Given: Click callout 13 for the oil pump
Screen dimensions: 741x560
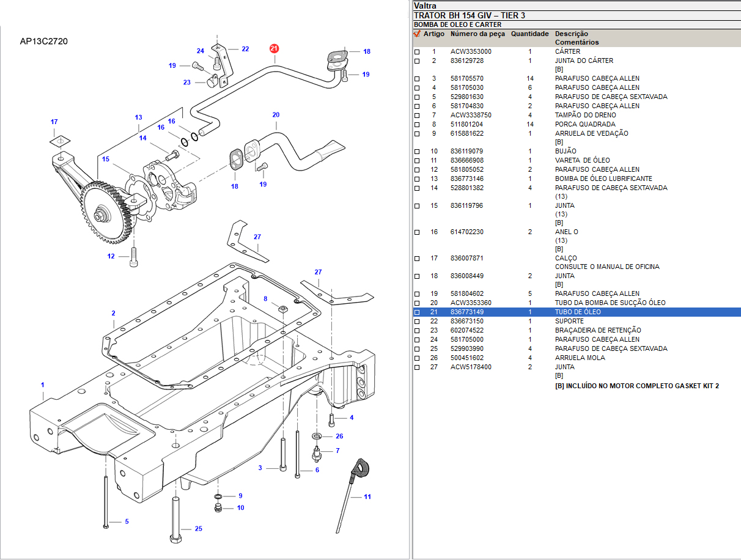Looking at the screenshot, I should point(138,117).
